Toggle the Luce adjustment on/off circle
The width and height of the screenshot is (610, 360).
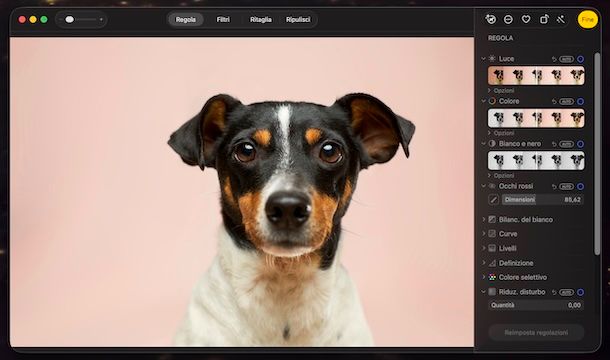(x=580, y=59)
